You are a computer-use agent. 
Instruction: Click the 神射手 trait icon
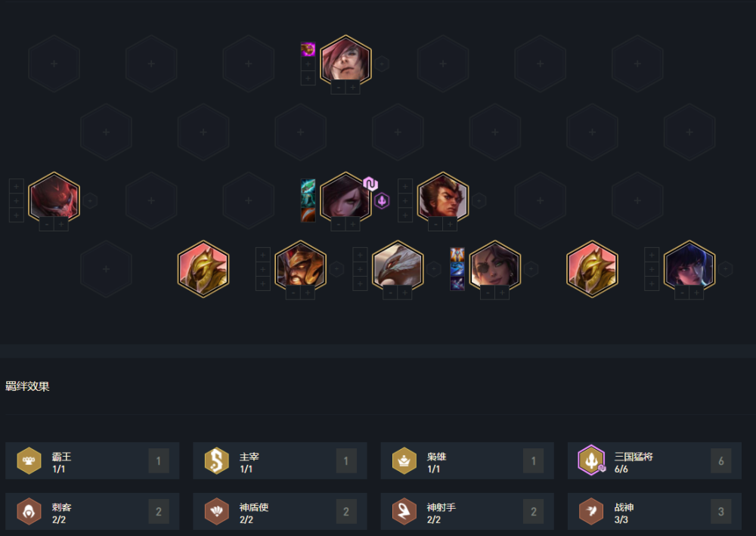pyautogui.click(x=404, y=511)
